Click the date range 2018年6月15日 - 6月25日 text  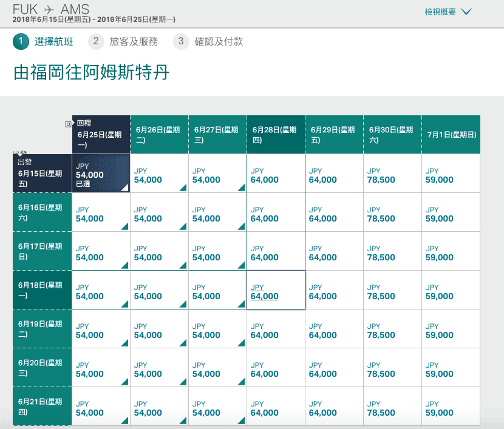[x=94, y=19]
